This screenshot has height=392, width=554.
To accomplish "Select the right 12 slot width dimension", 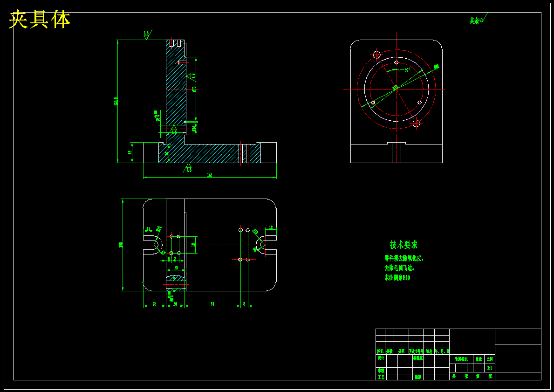I will click(271, 227).
